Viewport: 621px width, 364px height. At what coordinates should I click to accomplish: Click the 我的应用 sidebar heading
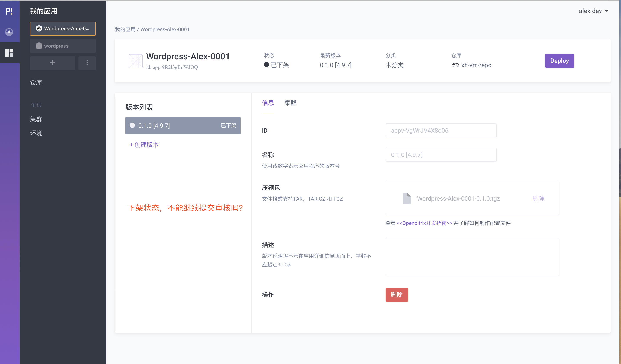tap(44, 11)
